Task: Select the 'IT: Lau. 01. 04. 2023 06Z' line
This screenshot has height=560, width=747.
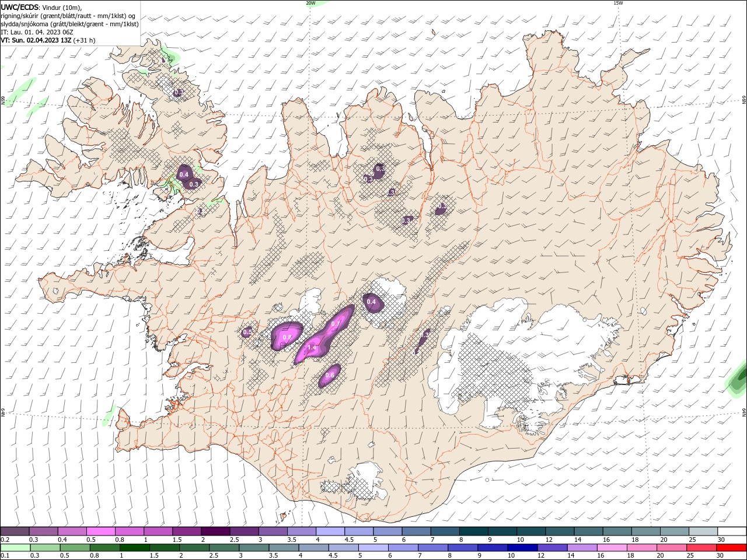Action: pyautogui.click(x=37, y=32)
